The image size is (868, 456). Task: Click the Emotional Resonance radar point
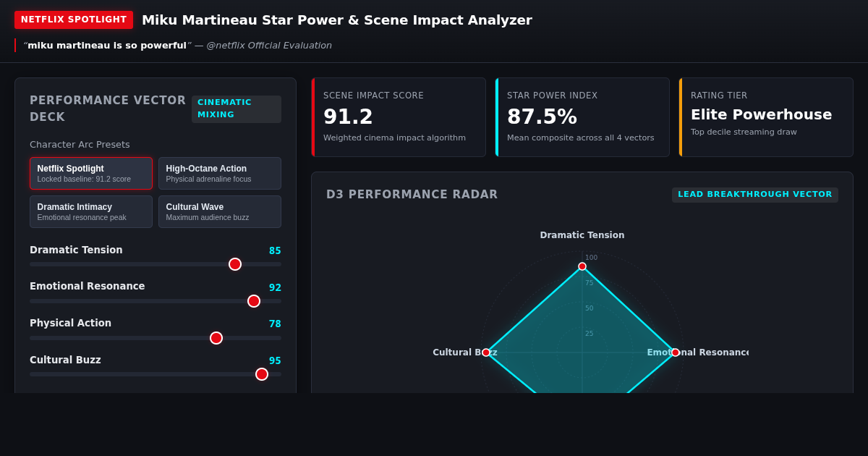point(676,352)
